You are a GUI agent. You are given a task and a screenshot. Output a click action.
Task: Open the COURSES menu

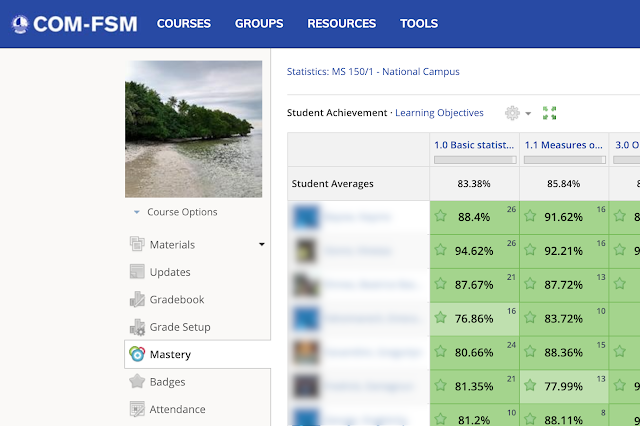tap(184, 23)
